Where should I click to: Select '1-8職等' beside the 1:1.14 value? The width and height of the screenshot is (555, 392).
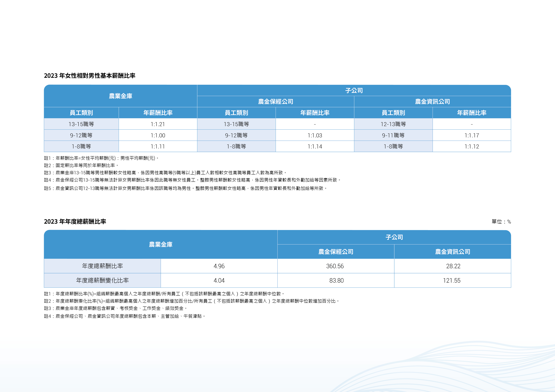point(236,146)
